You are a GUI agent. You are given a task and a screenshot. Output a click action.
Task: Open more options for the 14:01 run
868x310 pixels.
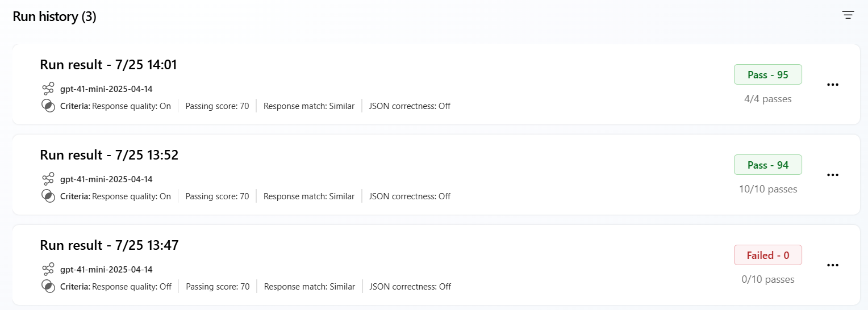click(833, 85)
